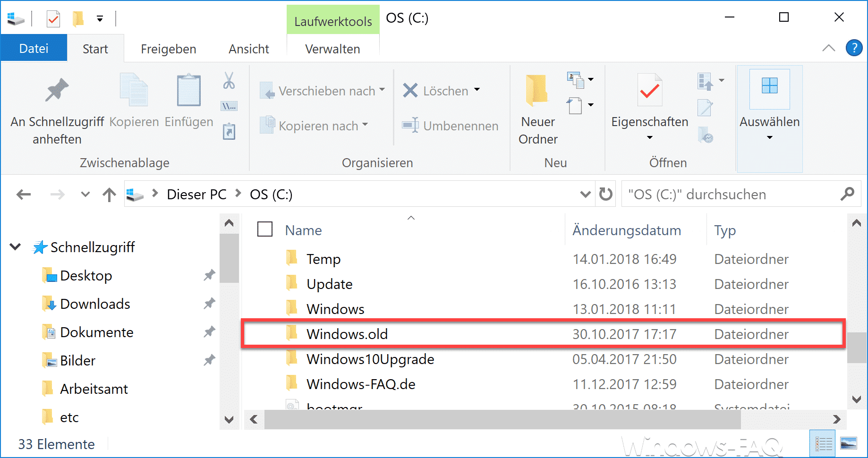Open the Auswählen dropdown arrow
This screenshot has height=458, width=868.
pos(770,137)
